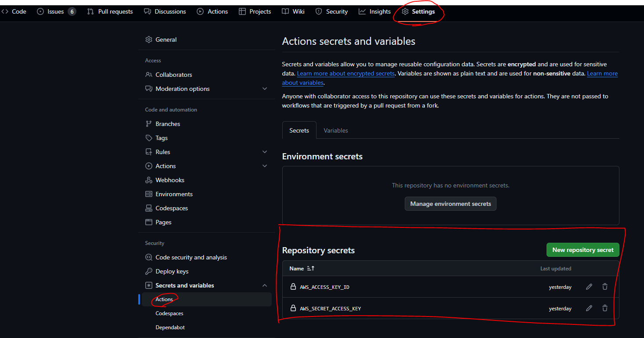Follow the Learn more about encrypted secrets link
The width and height of the screenshot is (644, 338).
click(x=345, y=74)
